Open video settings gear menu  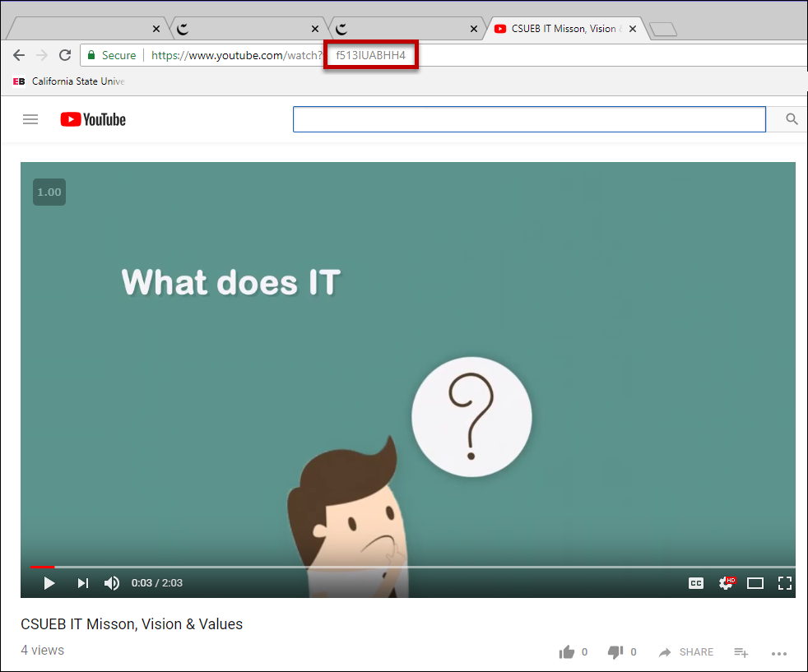(727, 583)
